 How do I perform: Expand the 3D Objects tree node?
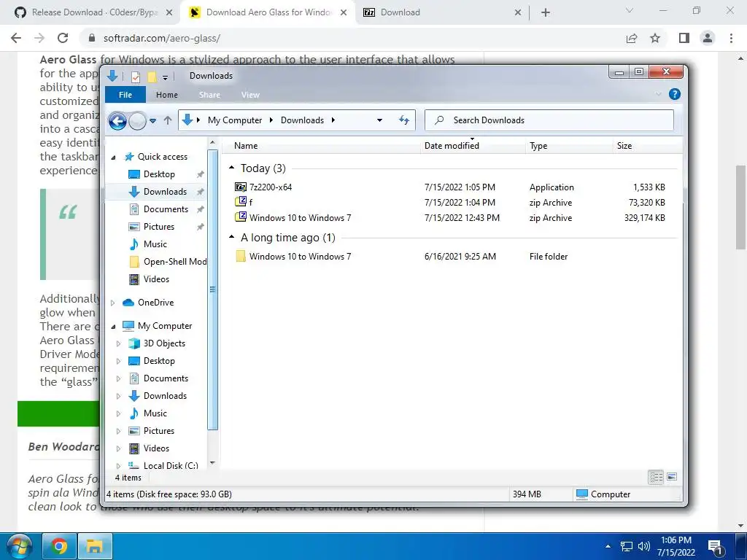[119, 344]
